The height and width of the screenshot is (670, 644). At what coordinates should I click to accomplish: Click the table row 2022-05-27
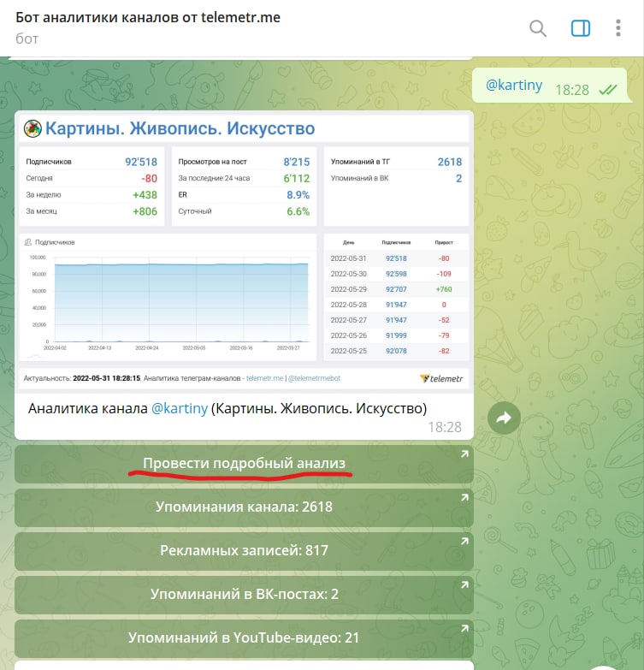[x=396, y=320]
